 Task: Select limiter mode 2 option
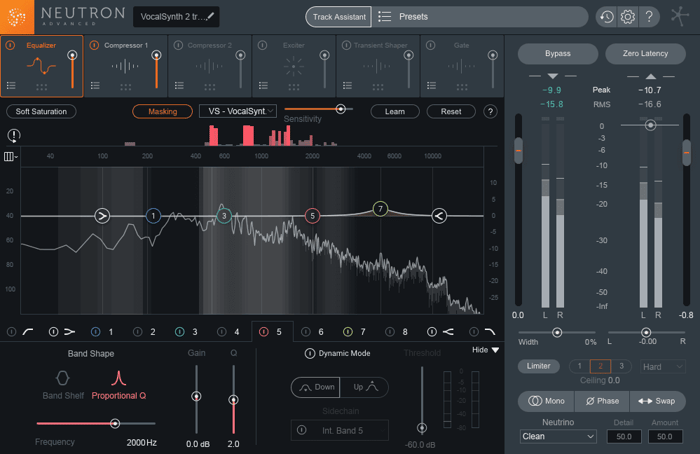600,366
